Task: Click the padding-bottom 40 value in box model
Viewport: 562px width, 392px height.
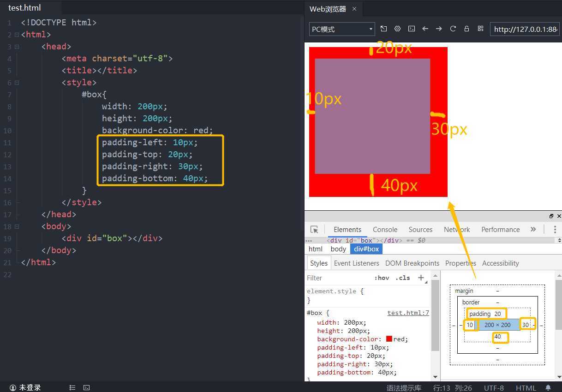Action: click(497, 337)
